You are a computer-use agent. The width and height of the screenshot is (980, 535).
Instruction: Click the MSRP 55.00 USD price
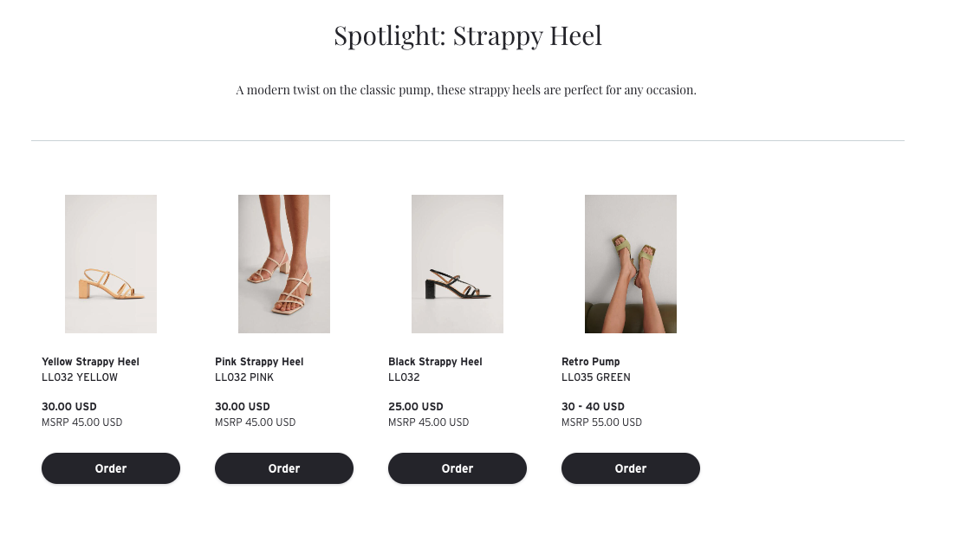[601, 422]
